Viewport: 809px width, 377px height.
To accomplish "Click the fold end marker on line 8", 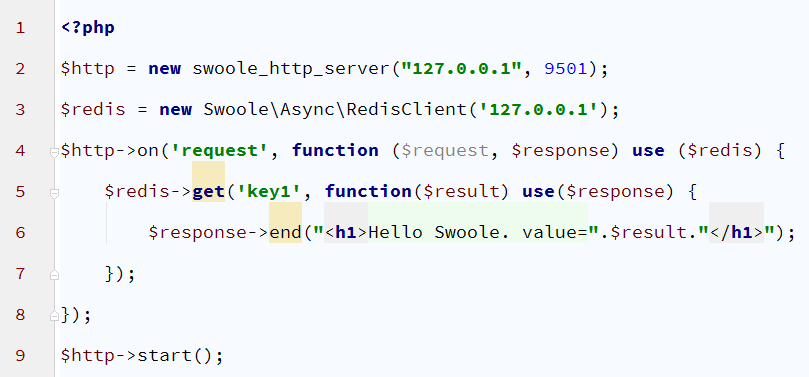I will coord(54,316).
